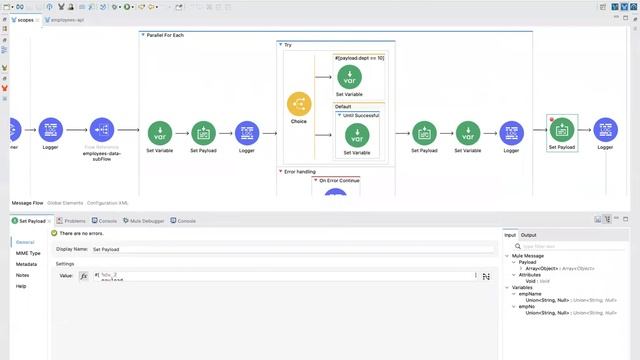
Task: Select Set Variable under payload.dept == 10 condition
Action: click(349, 77)
